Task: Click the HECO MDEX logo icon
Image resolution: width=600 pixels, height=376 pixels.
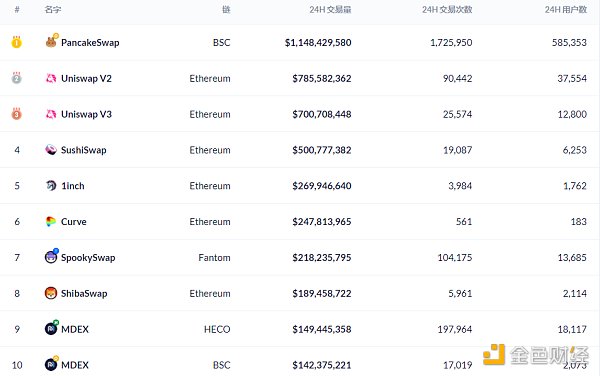Action: tap(51, 328)
